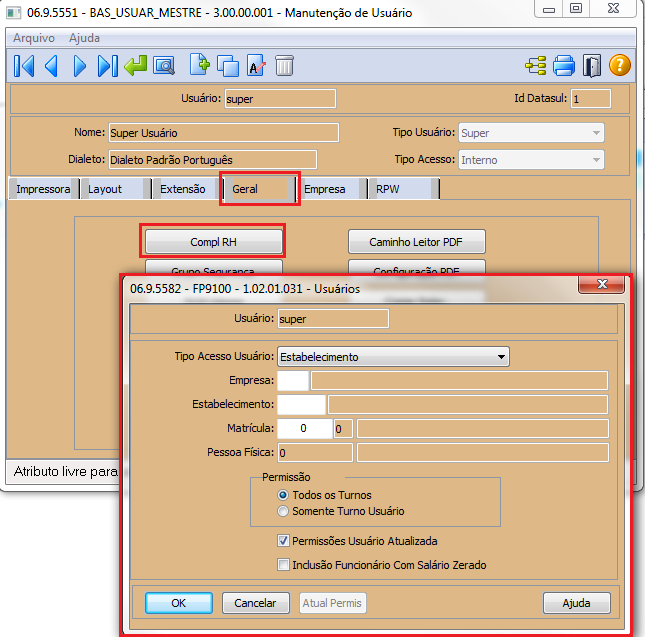Click the Pessoa Física name field
This screenshot has height=637, width=645.
[x=483, y=453]
